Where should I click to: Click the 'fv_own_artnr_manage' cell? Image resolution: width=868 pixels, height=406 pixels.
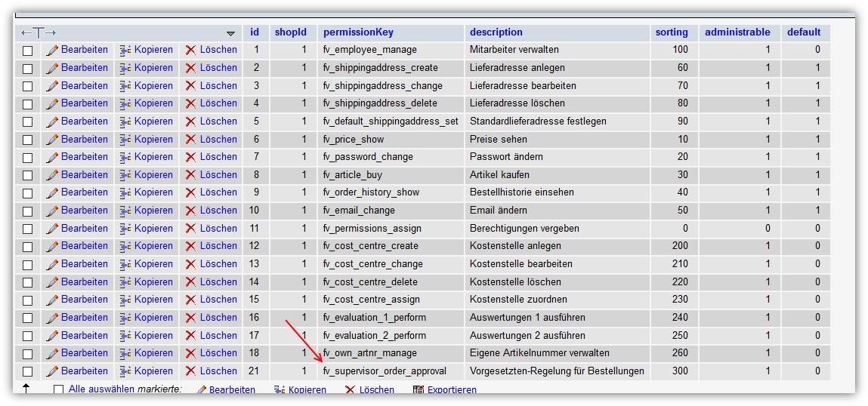pos(391,353)
